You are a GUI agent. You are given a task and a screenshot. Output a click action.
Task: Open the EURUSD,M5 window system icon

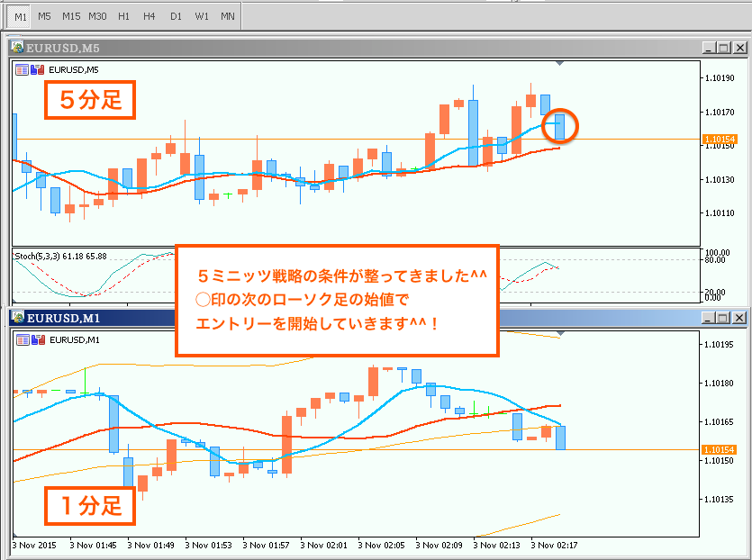16,48
